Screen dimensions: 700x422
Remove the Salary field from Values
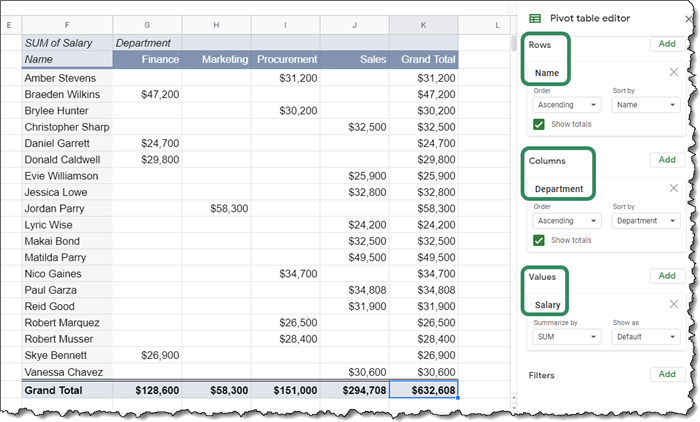(673, 304)
